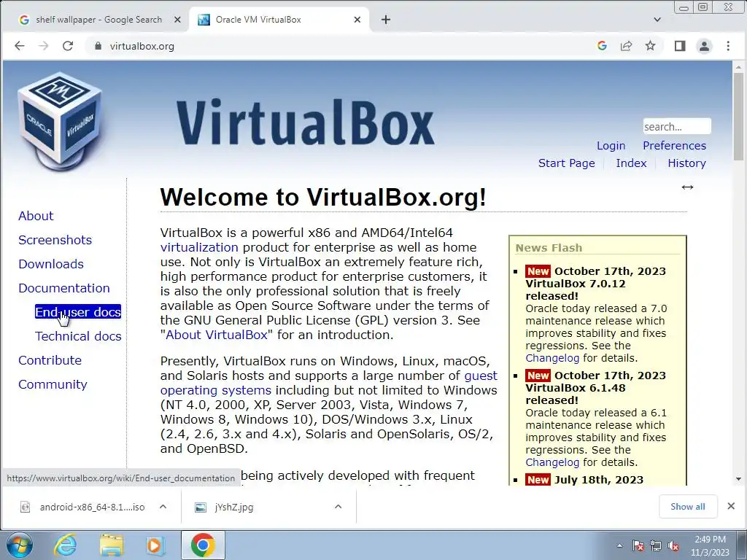The width and height of the screenshot is (747, 560).
Task: Open Changelog link for VirtualBox 6.1.48
Action: click(x=553, y=462)
